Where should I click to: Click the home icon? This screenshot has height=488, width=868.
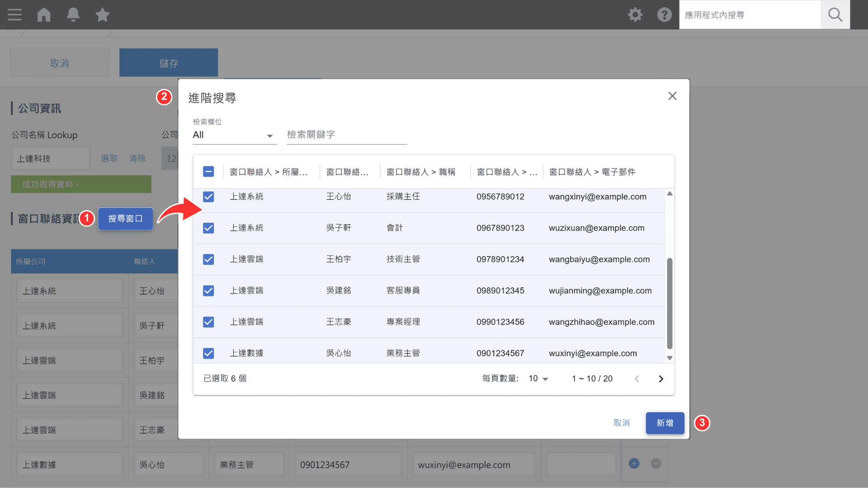coord(44,14)
